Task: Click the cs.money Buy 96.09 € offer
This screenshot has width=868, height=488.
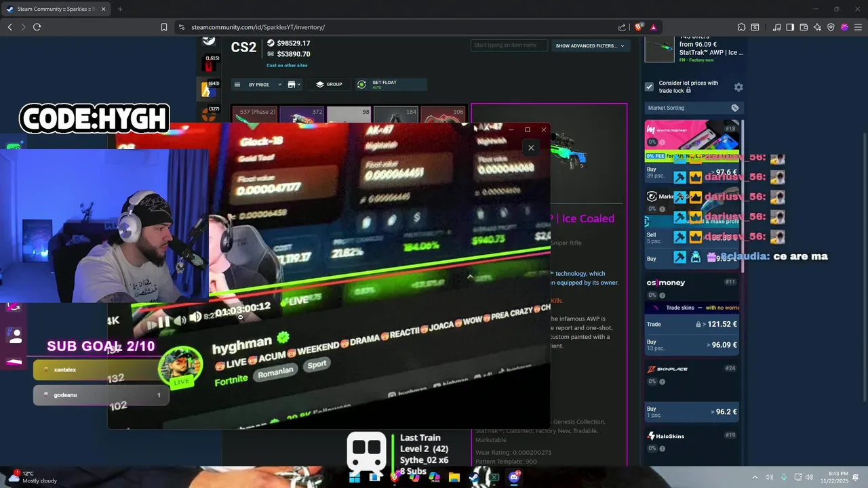Action: pos(692,344)
